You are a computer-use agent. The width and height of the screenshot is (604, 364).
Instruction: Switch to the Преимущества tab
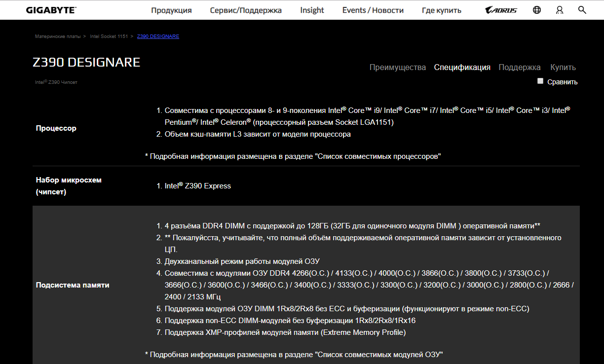[x=398, y=68]
